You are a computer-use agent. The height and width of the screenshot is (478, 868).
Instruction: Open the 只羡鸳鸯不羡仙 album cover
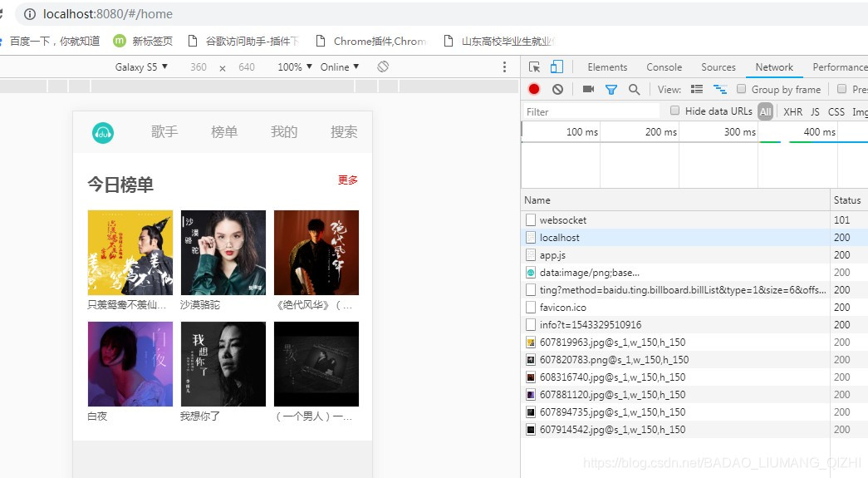(130, 253)
